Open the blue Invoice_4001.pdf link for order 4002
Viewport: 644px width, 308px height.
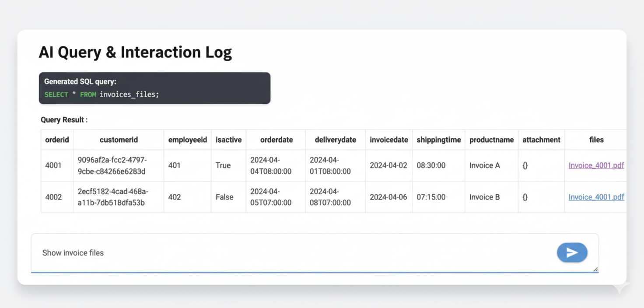click(596, 197)
